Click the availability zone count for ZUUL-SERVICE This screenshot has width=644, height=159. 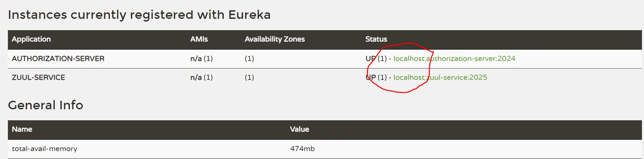coord(250,77)
